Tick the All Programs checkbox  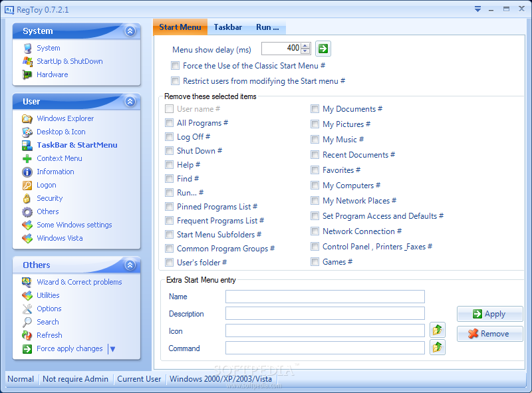169,122
